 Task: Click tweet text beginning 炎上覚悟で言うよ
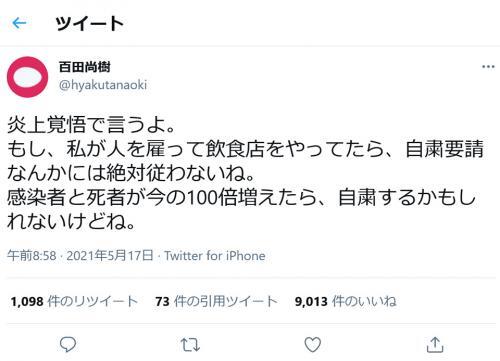91,125
